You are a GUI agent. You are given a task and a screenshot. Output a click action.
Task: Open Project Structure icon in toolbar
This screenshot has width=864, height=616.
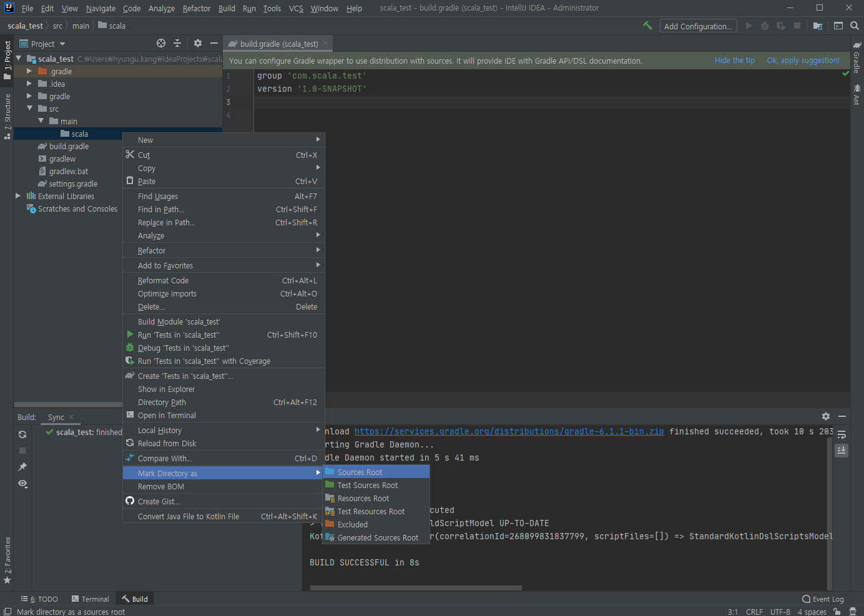tap(818, 26)
